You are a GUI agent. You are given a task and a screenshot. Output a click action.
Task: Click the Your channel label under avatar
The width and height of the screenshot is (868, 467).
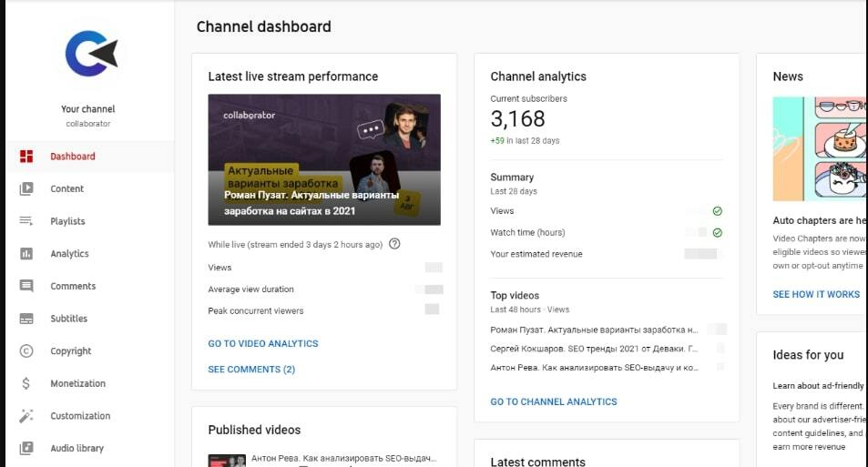88,109
